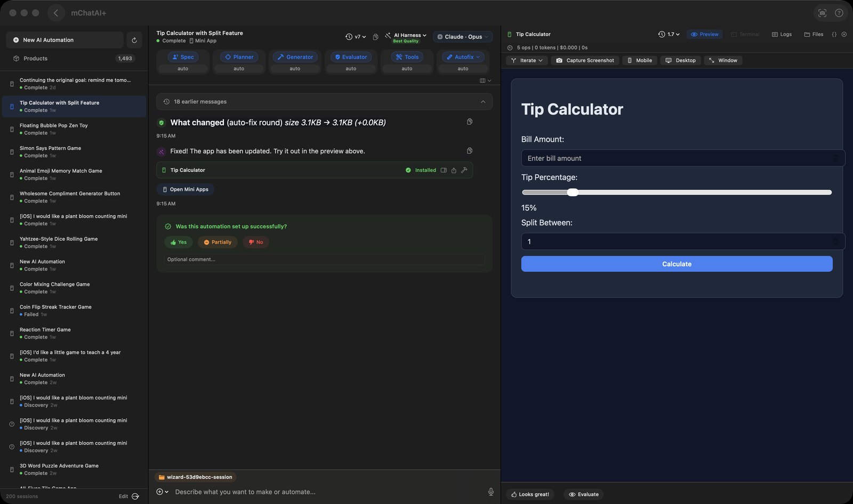Toggle the Evaluator stage
Image resolution: width=853 pixels, height=504 pixels.
coord(351,57)
